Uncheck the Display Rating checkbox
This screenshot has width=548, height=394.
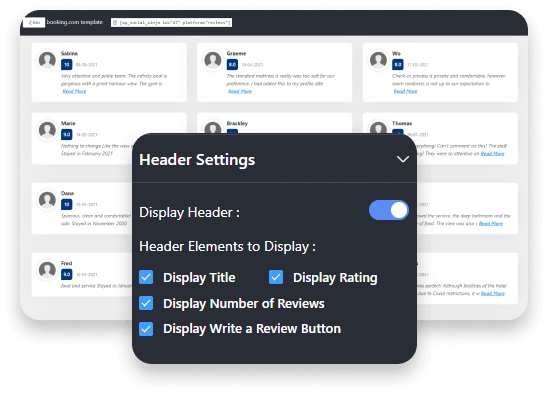[276, 277]
